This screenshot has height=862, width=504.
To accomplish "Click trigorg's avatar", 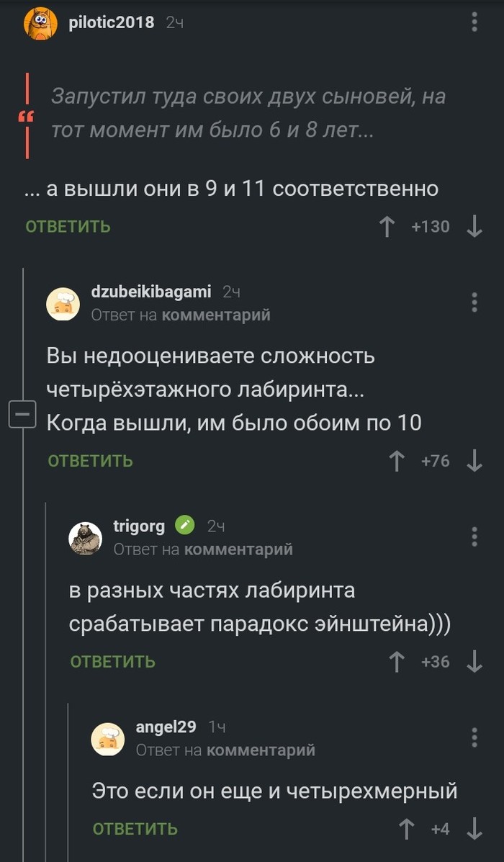I will tap(85, 536).
